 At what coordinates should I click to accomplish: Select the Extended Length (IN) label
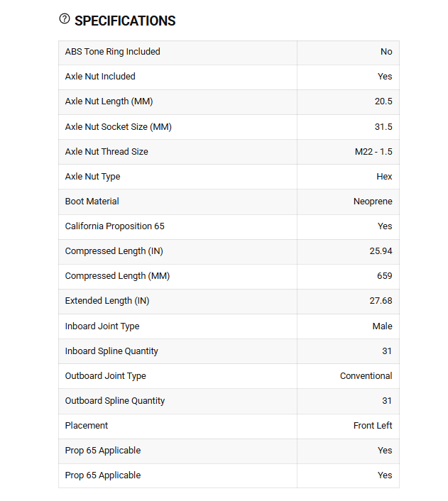pyautogui.click(x=107, y=301)
